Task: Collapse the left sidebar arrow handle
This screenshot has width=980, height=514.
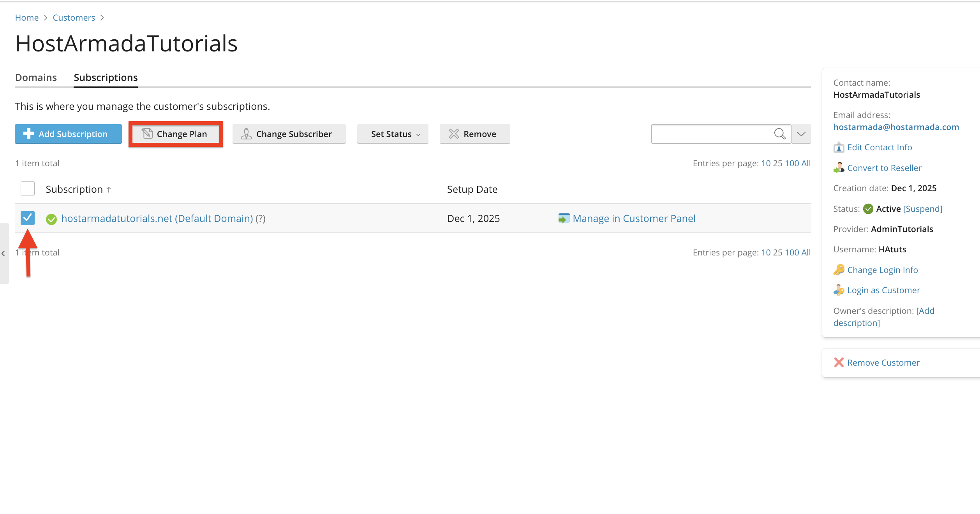Action: pyautogui.click(x=4, y=253)
